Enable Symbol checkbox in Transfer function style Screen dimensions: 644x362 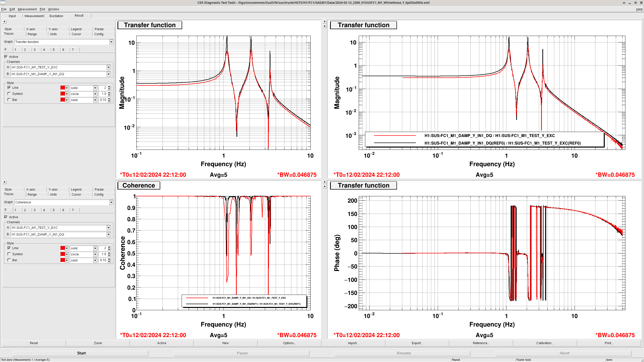(x=9, y=94)
